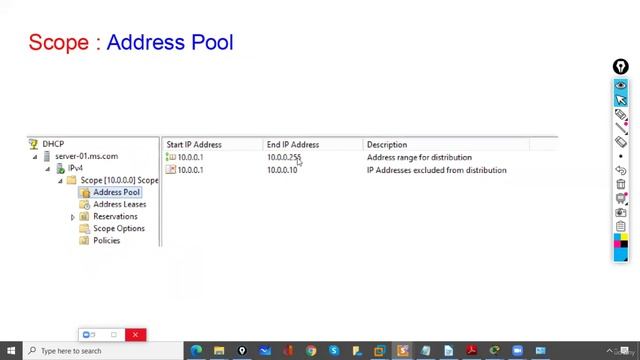The height and width of the screenshot is (360, 640).
Task: Sort by End IP Address column
Action: pos(313,144)
